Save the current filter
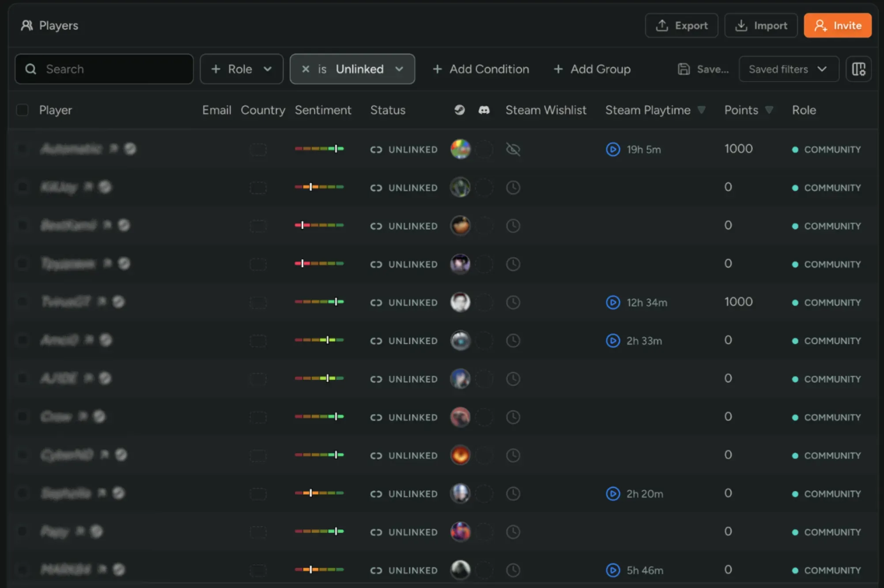 [x=703, y=69]
